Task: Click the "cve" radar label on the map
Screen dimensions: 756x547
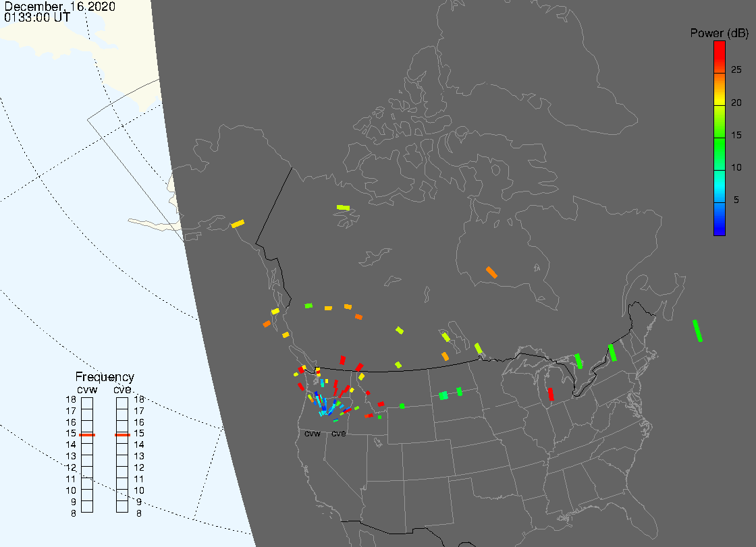Action: tap(338, 434)
